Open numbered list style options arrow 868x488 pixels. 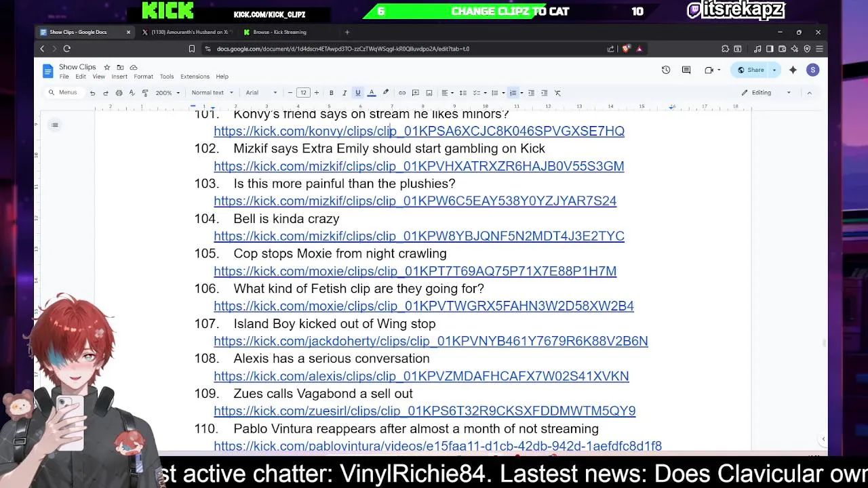(x=521, y=93)
